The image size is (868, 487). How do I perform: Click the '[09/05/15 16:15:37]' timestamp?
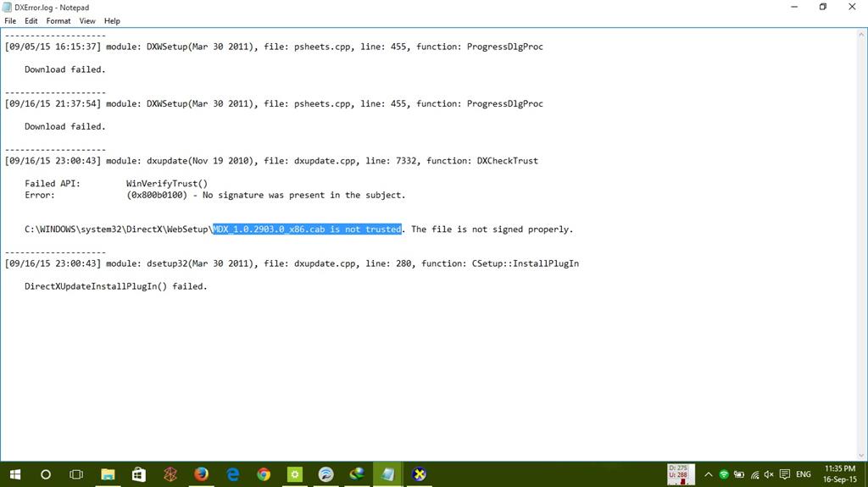[53, 47]
